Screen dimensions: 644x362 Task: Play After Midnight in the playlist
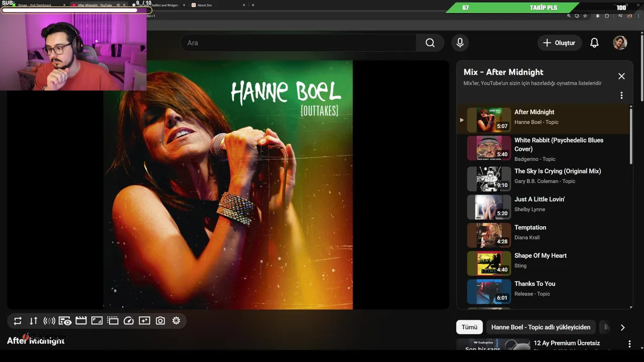(543, 120)
